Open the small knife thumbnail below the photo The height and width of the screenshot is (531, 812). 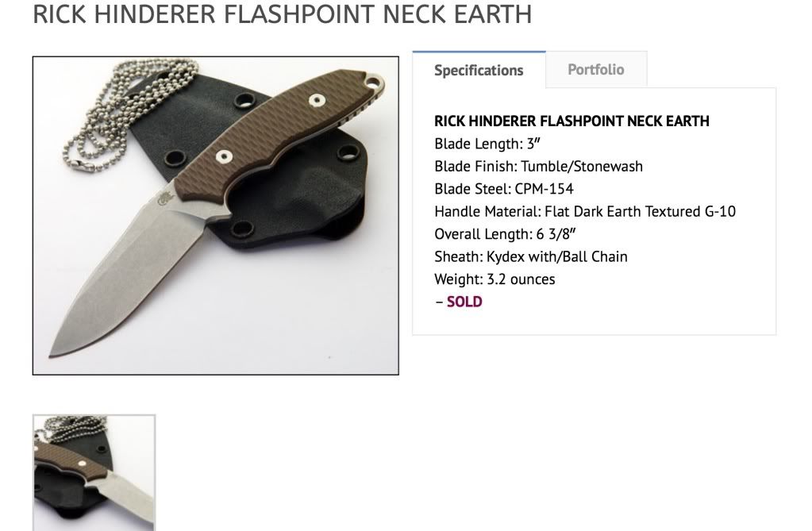click(x=94, y=472)
